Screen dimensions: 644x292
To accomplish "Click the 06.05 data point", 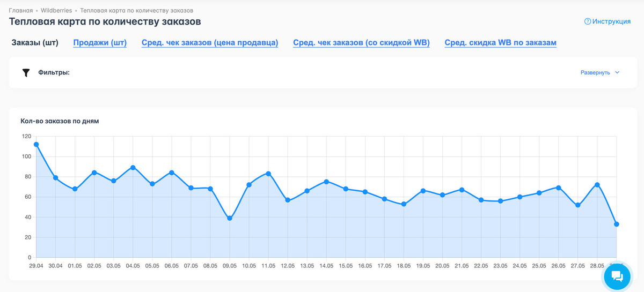I will [171, 173].
